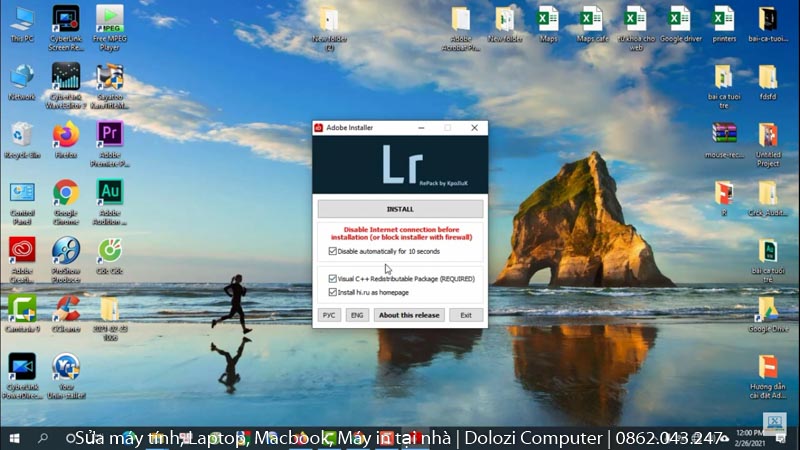
Task: Switch installer language to PYC
Action: pos(329,315)
